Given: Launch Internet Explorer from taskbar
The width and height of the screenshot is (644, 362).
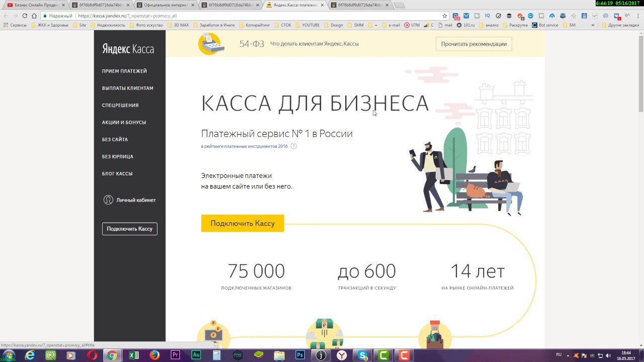Looking at the screenshot, I should pyautogui.click(x=30, y=355).
